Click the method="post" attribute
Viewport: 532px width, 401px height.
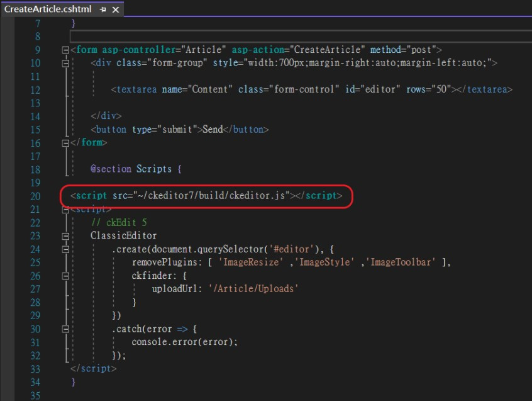coord(403,50)
